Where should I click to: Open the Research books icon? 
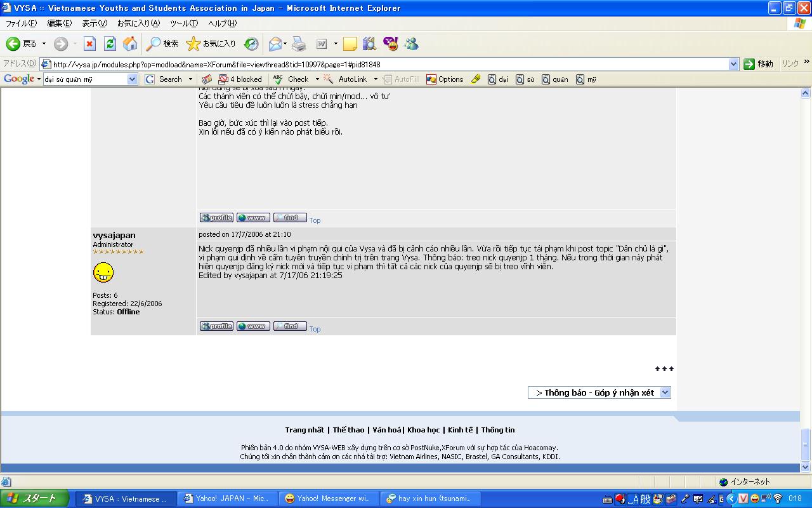tap(369, 44)
